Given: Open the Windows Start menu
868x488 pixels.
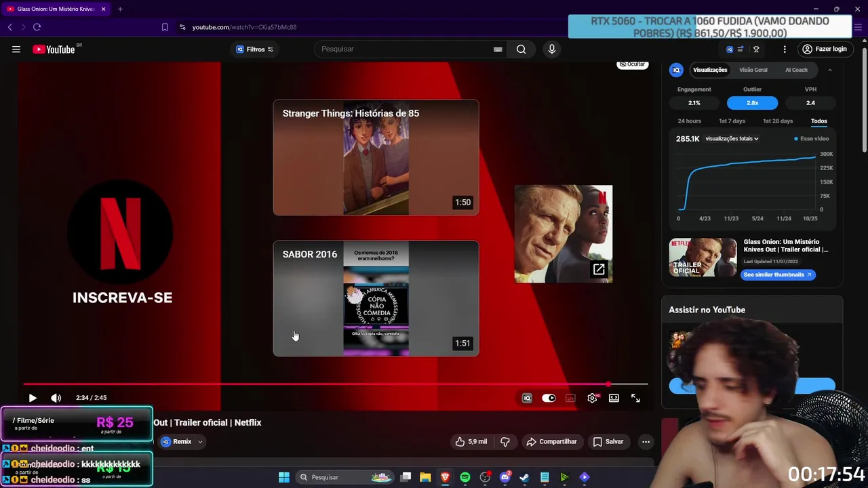Looking at the screenshot, I should (284, 477).
